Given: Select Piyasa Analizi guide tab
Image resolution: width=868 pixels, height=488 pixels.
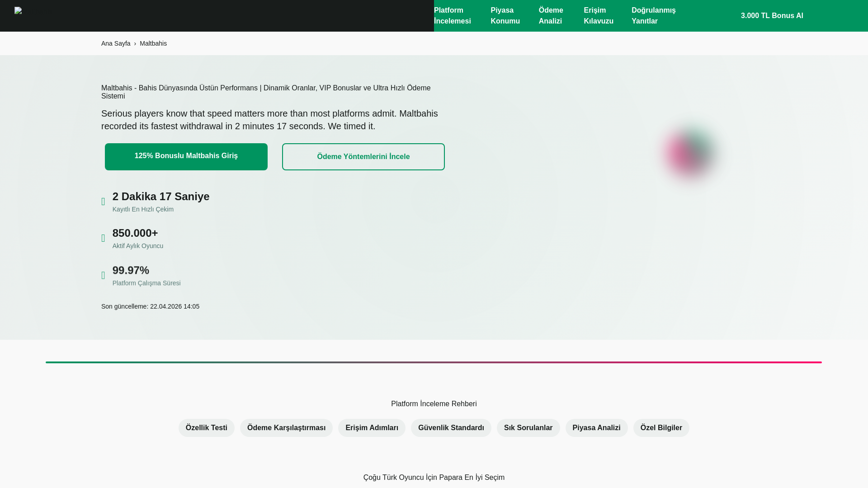Looking at the screenshot, I should click(x=596, y=428).
